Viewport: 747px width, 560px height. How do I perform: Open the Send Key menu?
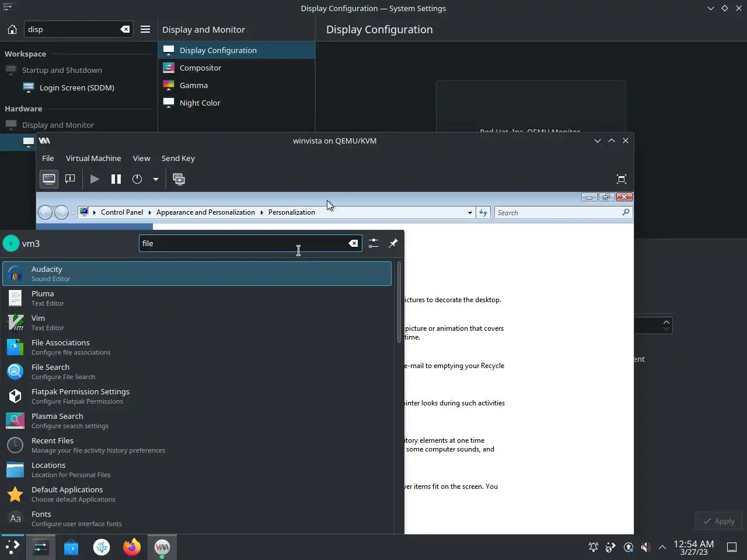pos(178,158)
